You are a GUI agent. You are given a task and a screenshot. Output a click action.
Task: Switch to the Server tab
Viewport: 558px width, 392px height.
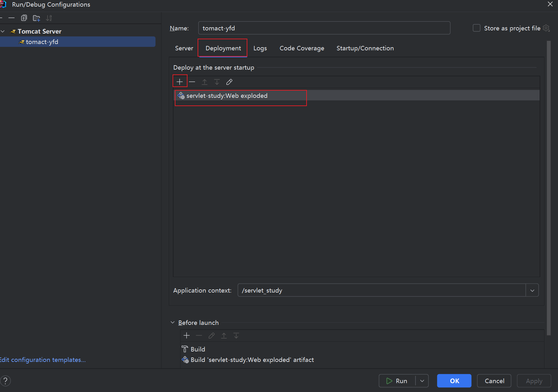tap(184, 48)
